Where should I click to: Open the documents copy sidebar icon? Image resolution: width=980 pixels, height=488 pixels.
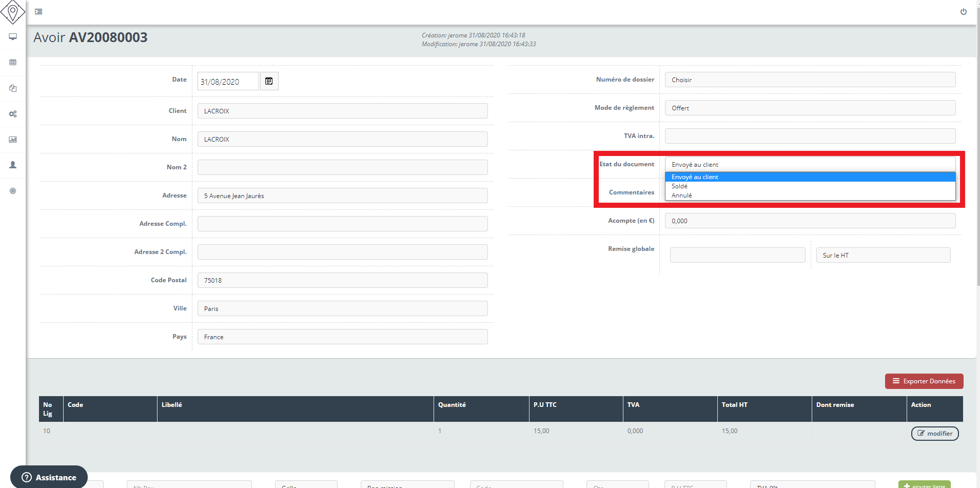pos(13,88)
